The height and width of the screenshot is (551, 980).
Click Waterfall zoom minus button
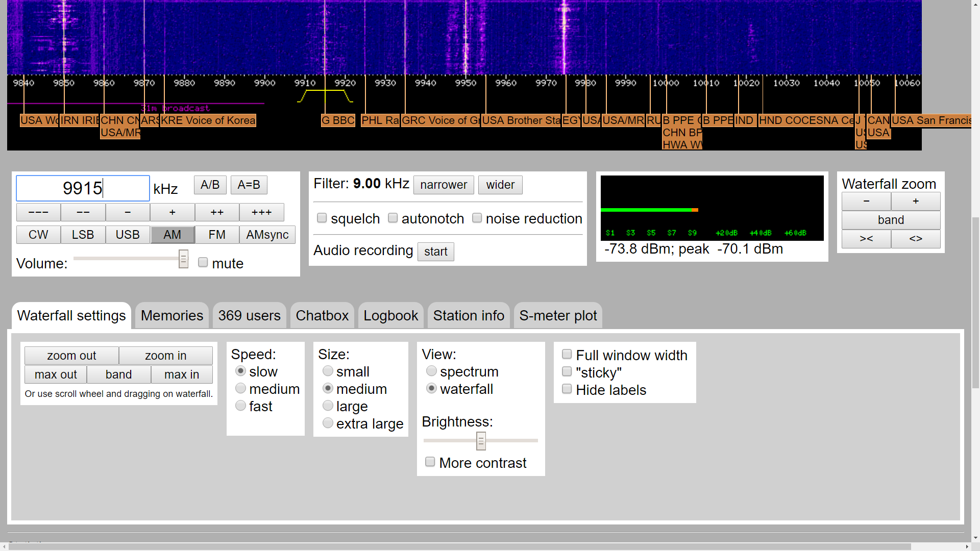[866, 202]
